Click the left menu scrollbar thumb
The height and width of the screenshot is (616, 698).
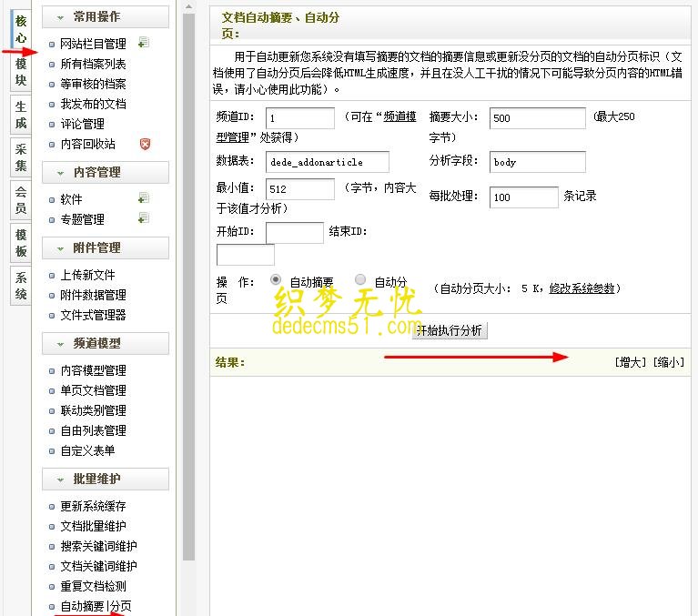pos(188,287)
